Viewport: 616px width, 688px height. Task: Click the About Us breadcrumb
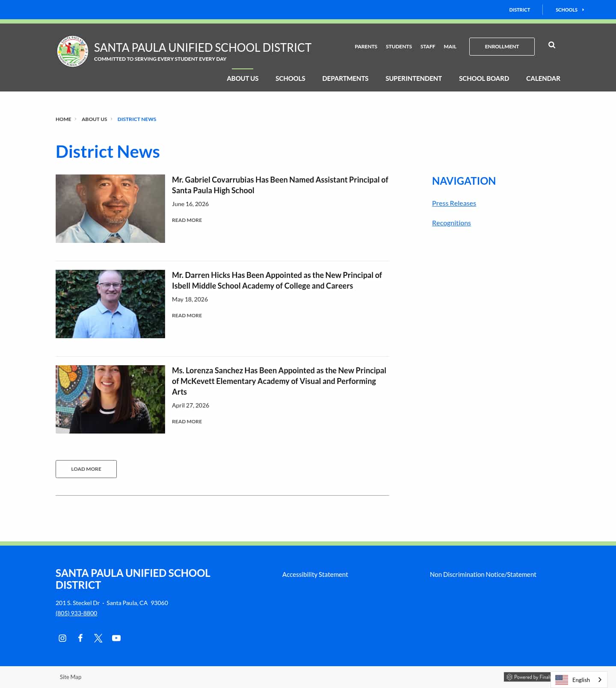click(x=94, y=119)
